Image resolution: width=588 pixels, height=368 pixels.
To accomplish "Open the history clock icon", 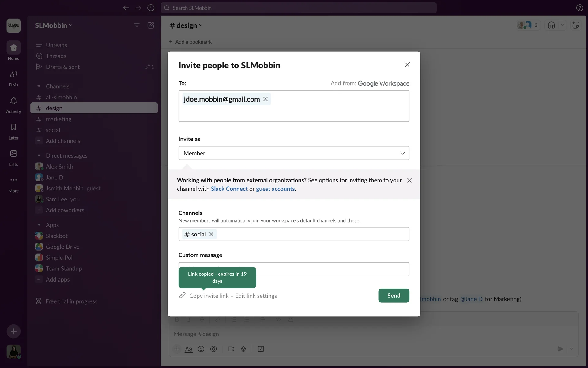I will [151, 8].
